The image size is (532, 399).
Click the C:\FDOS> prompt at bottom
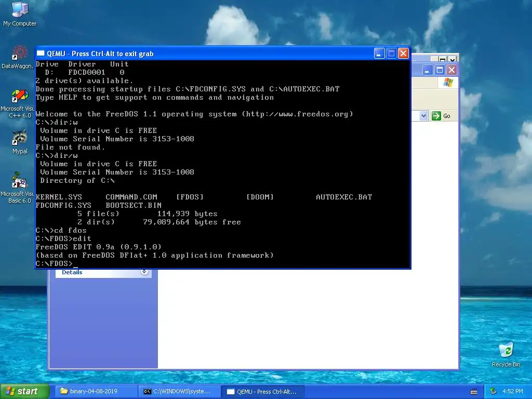coord(54,263)
